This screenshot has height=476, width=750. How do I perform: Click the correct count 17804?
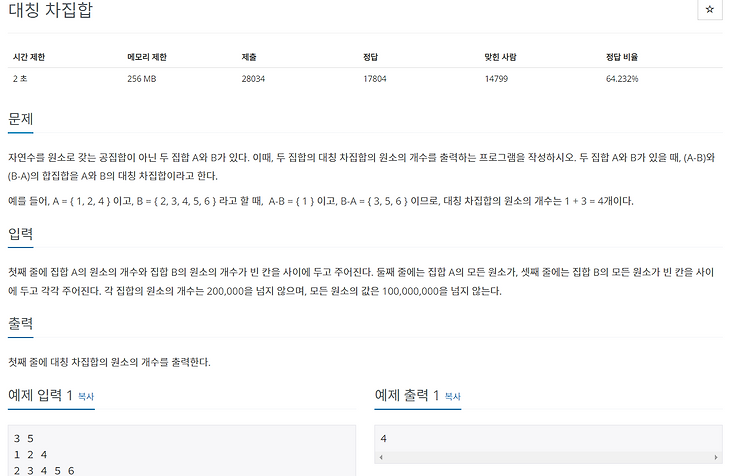coord(375,78)
